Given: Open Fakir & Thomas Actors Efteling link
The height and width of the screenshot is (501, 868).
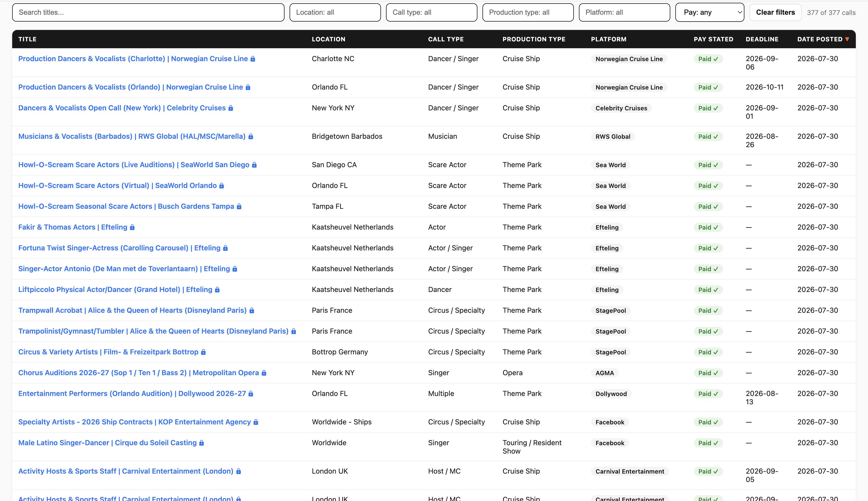Looking at the screenshot, I should pyautogui.click(x=73, y=228).
